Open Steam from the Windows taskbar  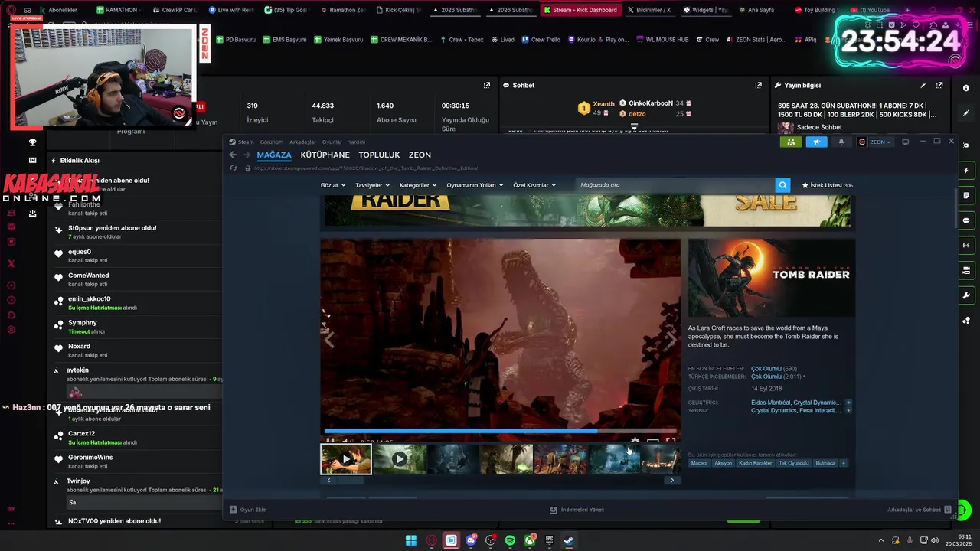[569, 540]
